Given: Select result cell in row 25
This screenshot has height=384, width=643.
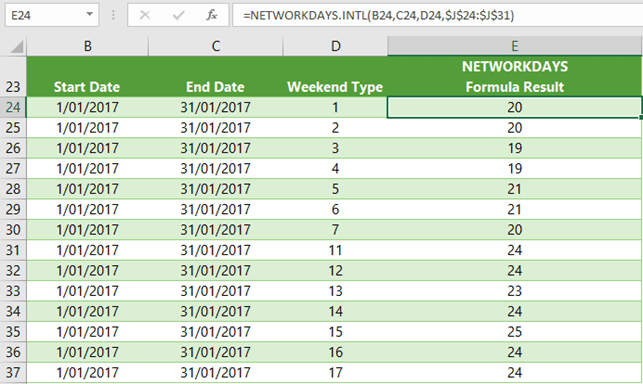Looking at the screenshot, I should (515, 128).
